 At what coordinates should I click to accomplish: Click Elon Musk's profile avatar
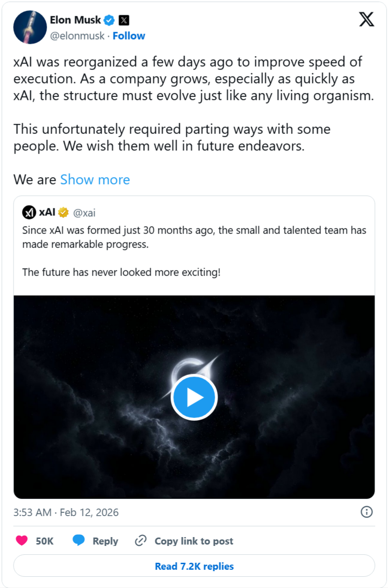[x=29, y=28]
